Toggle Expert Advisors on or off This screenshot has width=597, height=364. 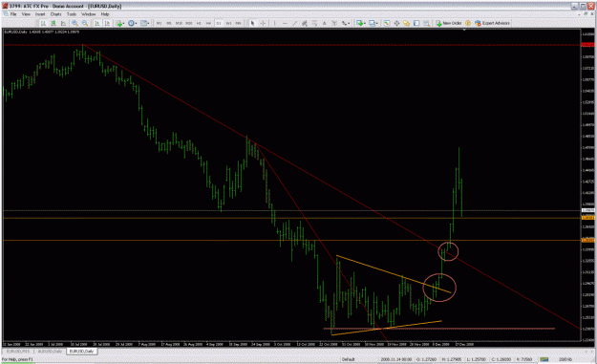(492, 23)
